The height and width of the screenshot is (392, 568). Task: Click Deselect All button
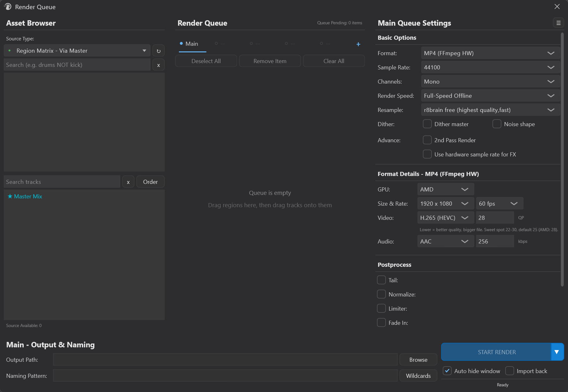206,61
